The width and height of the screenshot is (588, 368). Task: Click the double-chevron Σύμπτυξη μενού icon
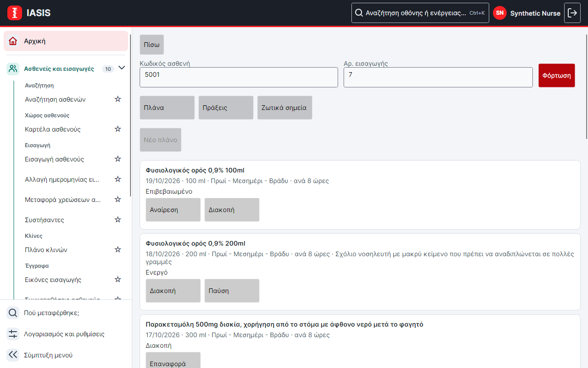click(x=13, y=355)
